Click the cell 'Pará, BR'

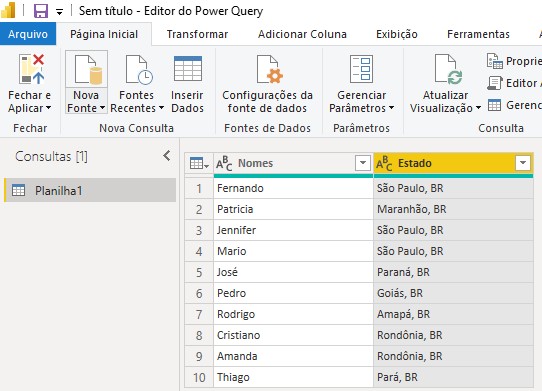click(x=453, y=378)
